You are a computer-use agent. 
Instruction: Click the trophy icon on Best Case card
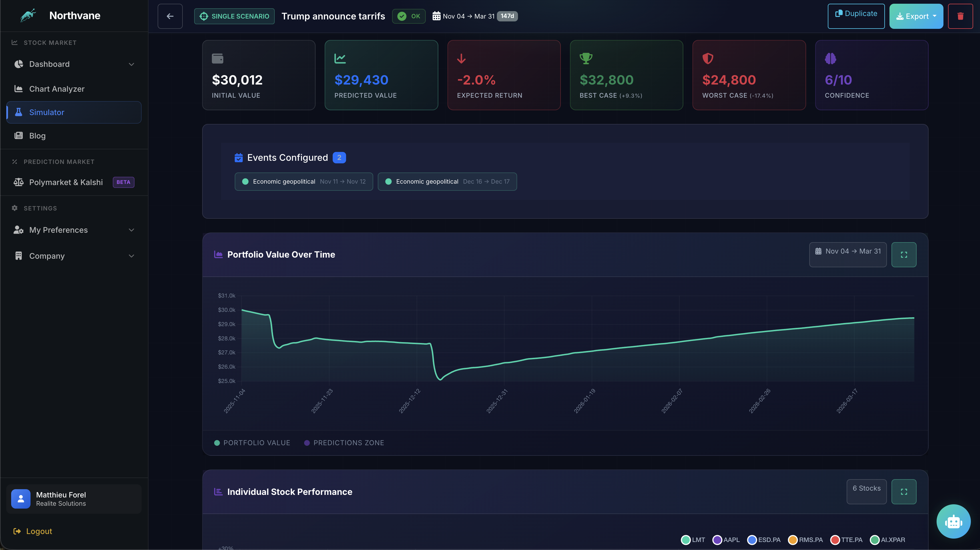click(586, 59)
